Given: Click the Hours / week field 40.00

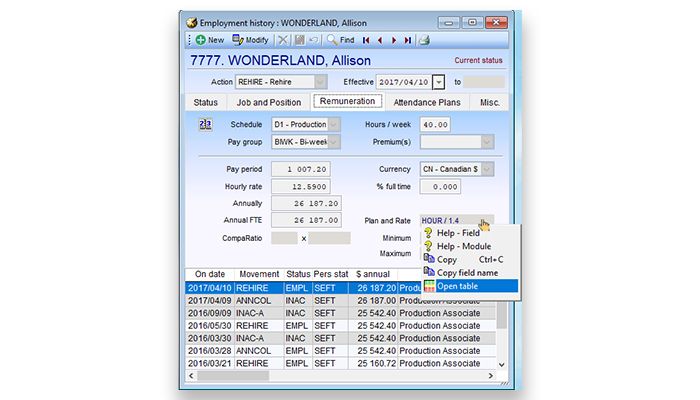Looking at the screenshot, I should (435, 125).
